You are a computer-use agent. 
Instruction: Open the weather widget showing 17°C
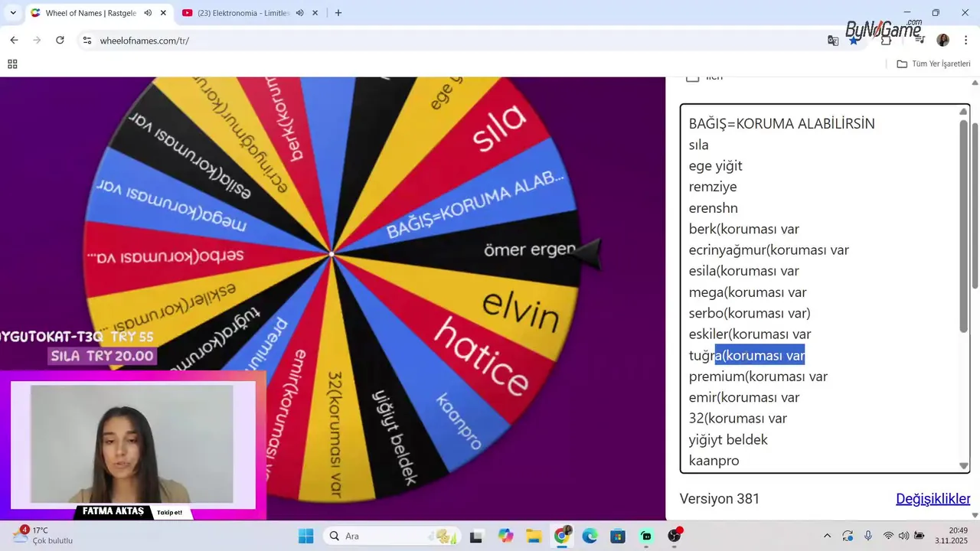[42, 536]
